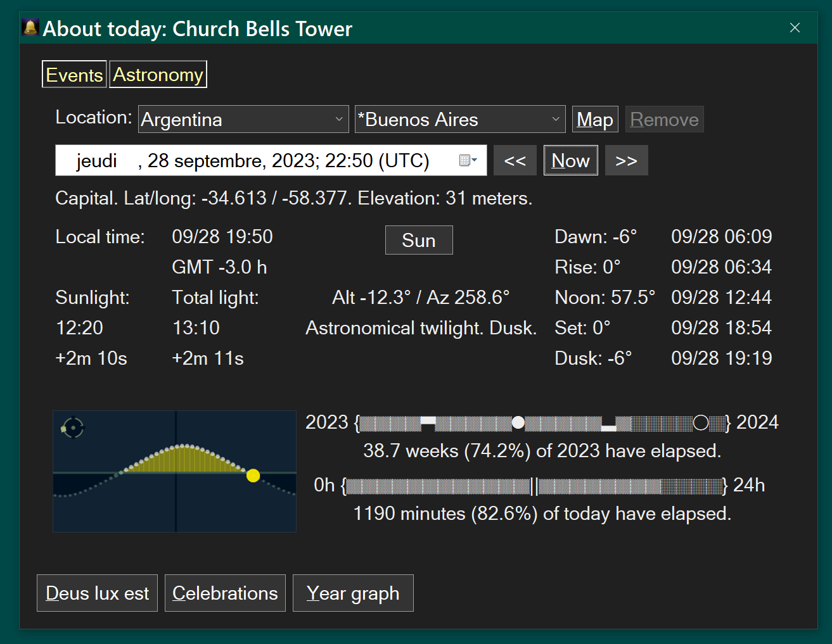832x644 pixels.
Task: Click the current-time marker on the 24h bar
Action: [x=535, y=486]
